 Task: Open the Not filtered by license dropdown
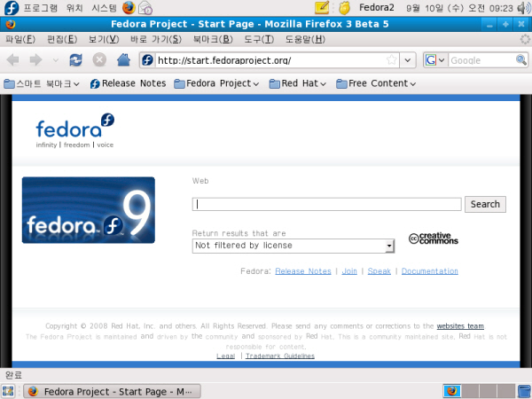[x=293, y=246]
